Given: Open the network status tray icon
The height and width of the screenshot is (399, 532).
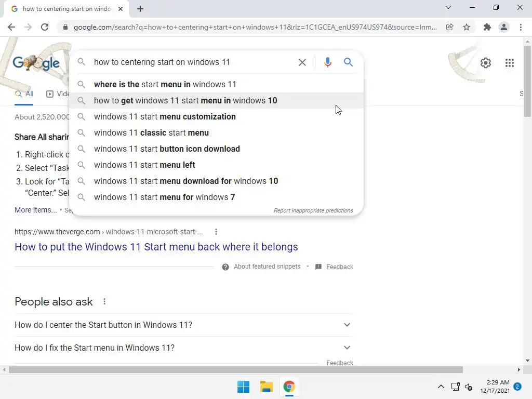Looking at the screenshot, I should tap(455, 387).
